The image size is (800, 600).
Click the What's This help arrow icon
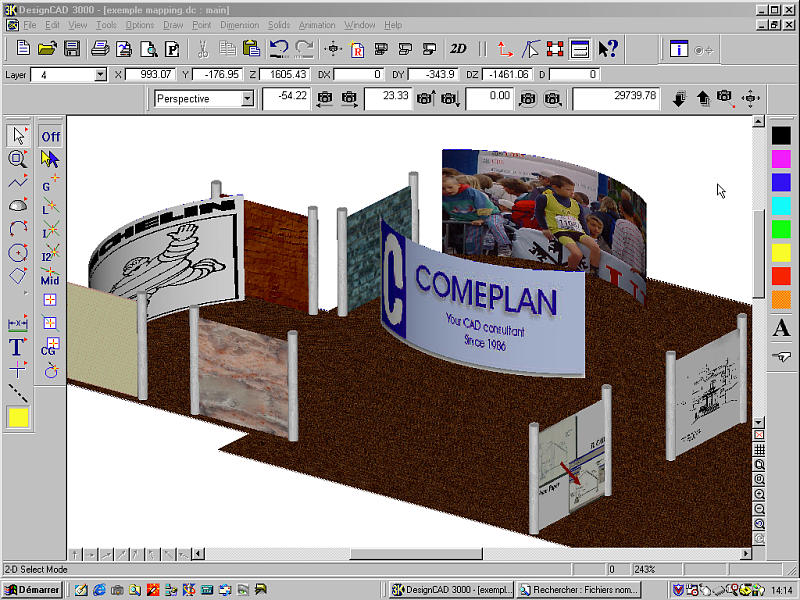tap(608, 48)
